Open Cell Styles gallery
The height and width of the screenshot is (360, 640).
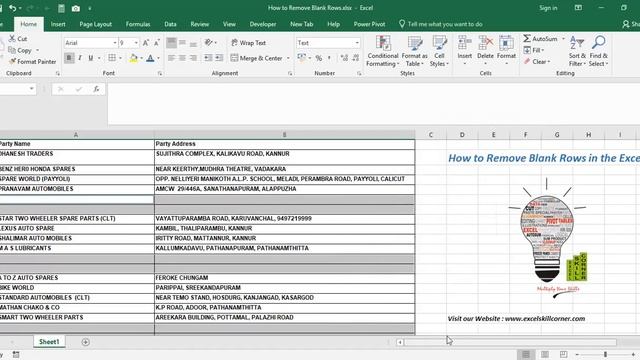(439, 51)
